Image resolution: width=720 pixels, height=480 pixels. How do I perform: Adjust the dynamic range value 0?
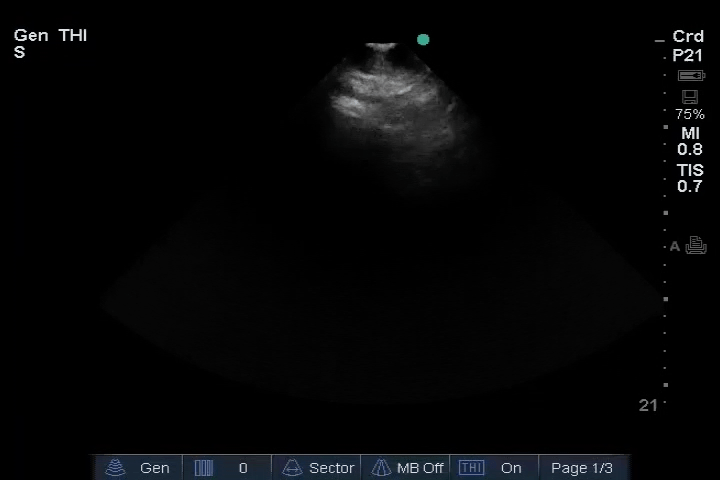[x=243, y=468]
